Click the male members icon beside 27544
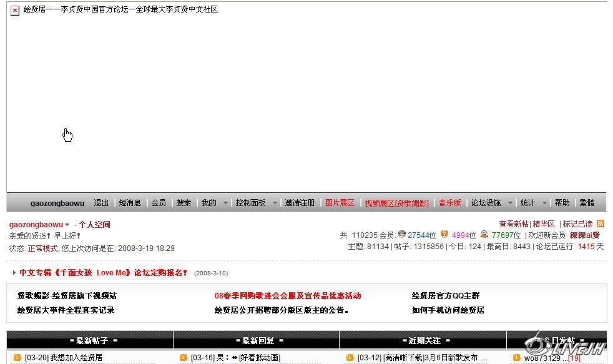This screenshot has width=613, height=364. pyautogui.click(x=402, y=235)
